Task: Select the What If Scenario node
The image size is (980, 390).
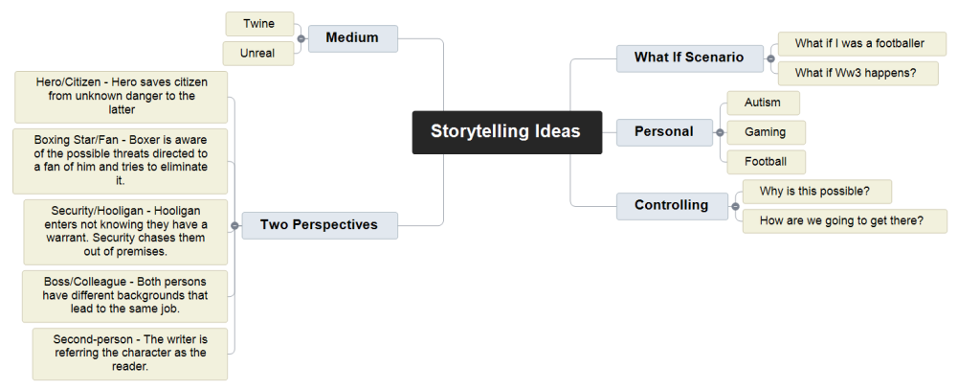Action: [x=689, y=58]
